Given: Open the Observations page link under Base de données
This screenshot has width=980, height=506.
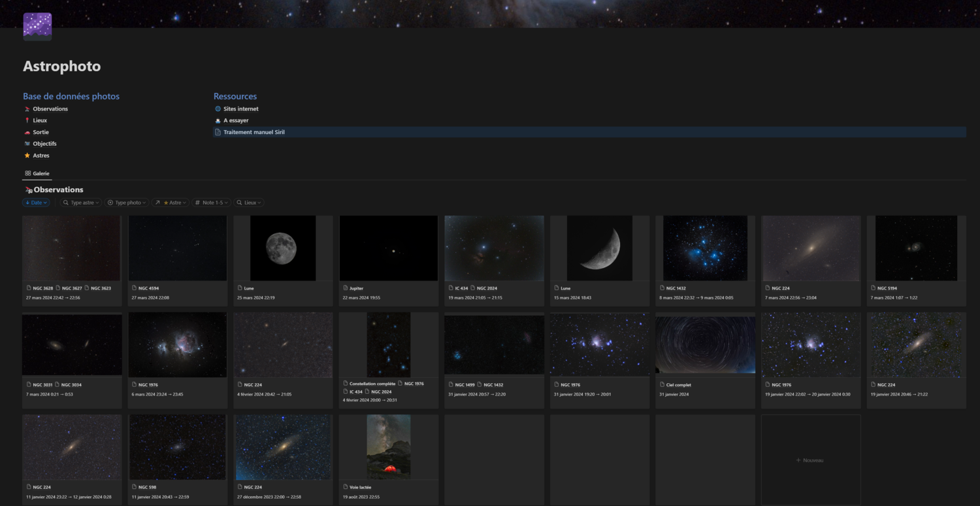Looking at the screenshot, I should coord(50,109).
